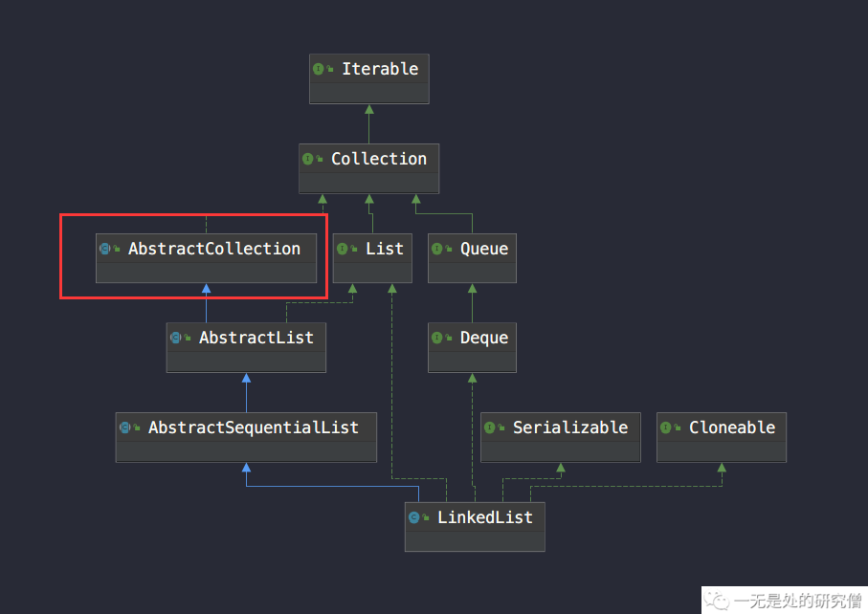Select the Deque node label

(x=484, y=338)
